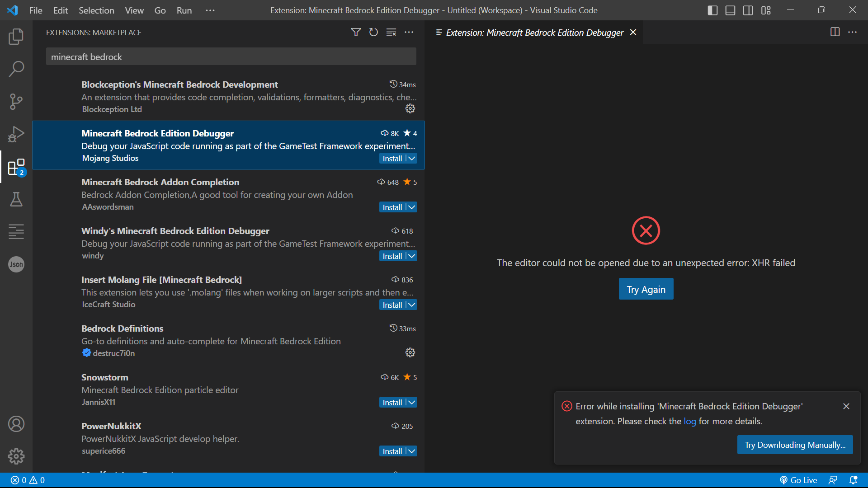Viewport: 868px width, 488px height.
Task: Select the Minecraft Bedrock Edition Debugger editor tab
Action: [x=533, y=32]
